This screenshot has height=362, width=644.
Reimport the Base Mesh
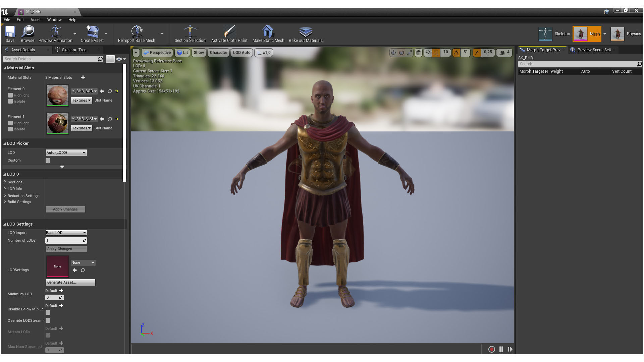[137, 34]
